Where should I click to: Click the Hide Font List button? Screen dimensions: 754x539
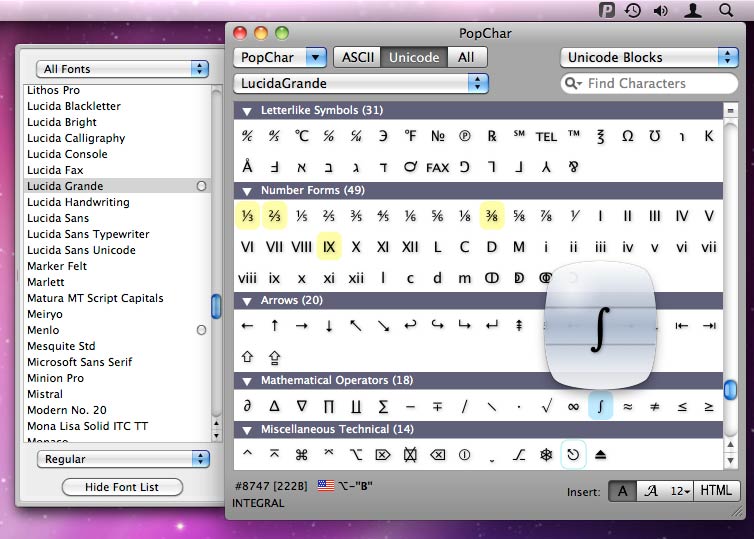(122, 487)
